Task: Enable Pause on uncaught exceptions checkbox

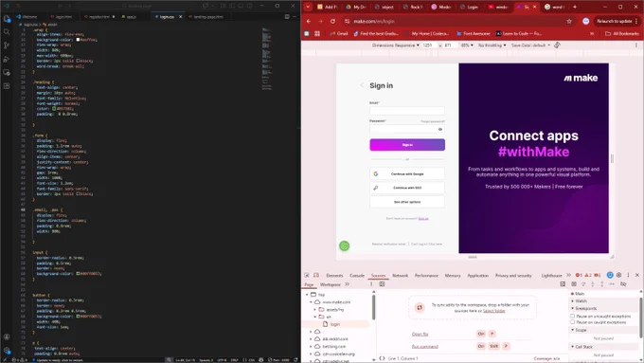Action: (x=573, y=317)
